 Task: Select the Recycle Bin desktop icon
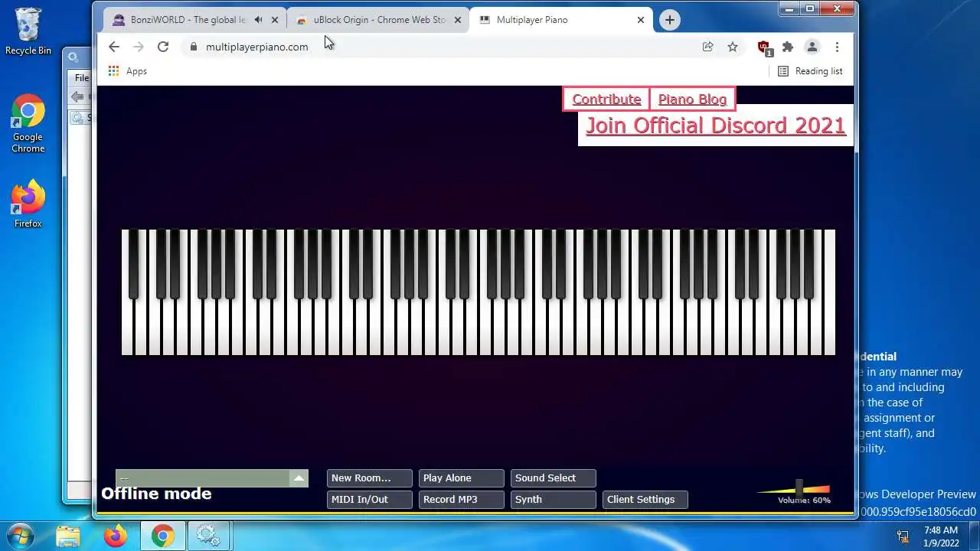(28, 31)
